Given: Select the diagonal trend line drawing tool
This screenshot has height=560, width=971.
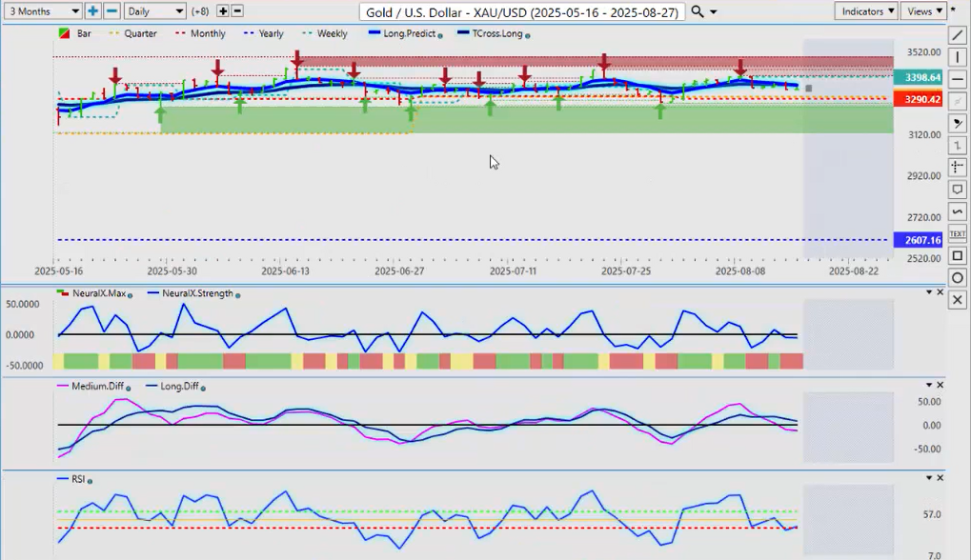Looking at the screenshot, I should pyautogui.click(x=959, y=35).
